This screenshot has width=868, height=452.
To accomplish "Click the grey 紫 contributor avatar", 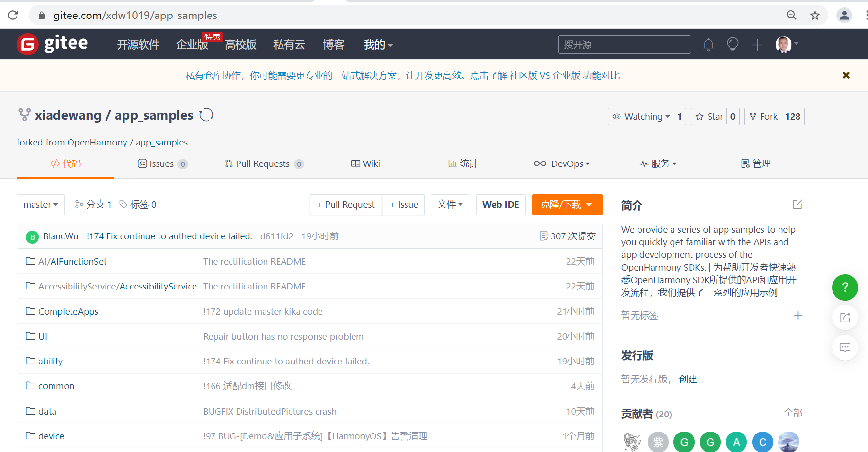I will pyautogui.click(x=658, y=442).
